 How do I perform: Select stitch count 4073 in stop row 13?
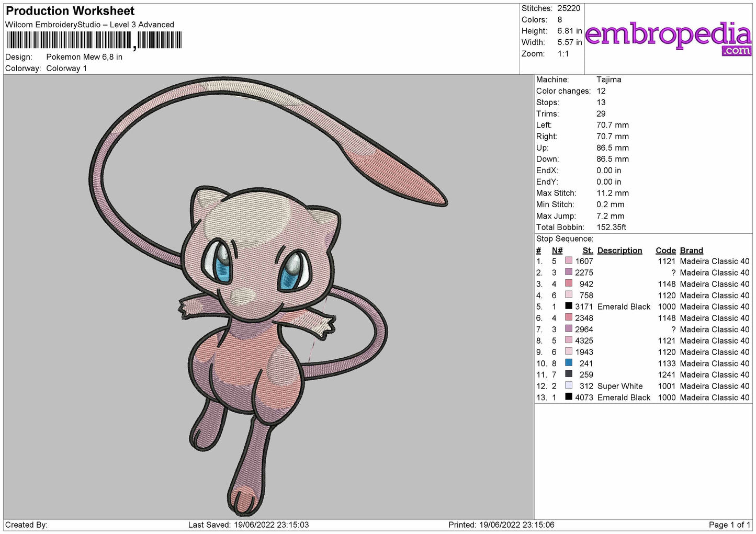(584, 397)
